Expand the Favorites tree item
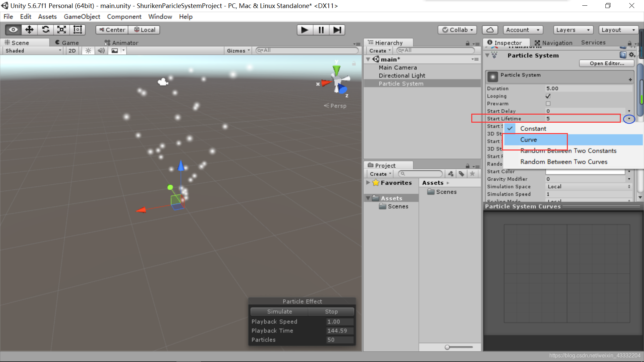 pyautogui.click(x=368, y=183)
